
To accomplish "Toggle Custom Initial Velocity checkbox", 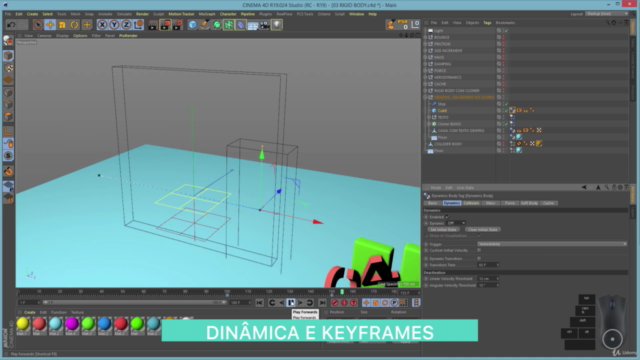I will pyautogui.click(x=479, y=250).
